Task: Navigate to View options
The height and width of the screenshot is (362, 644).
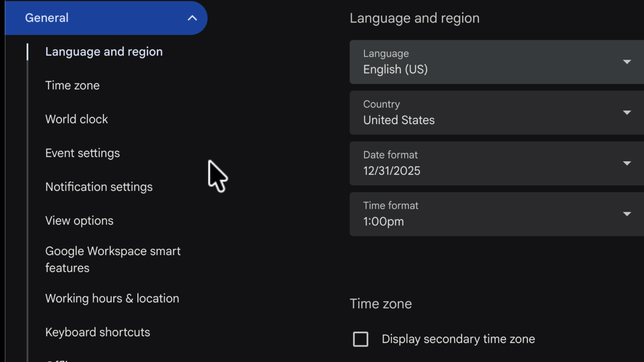Action: pyautogui.click(x=79, y=221)
